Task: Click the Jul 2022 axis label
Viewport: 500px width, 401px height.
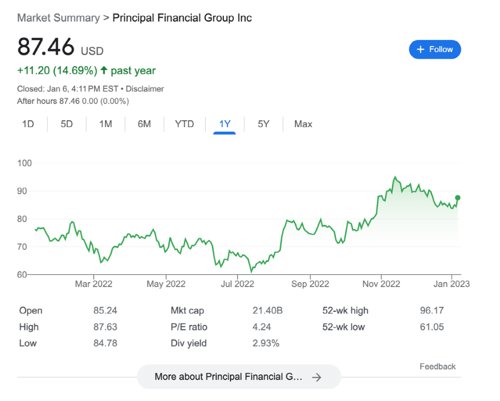Action: pyautogui.click(x=237, y=284)
